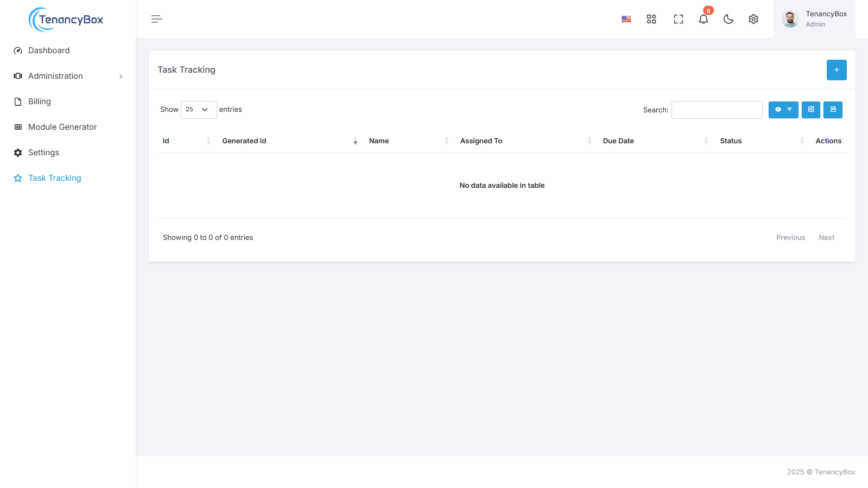Open the TenancyBox Admin profile menu
This screenshot has height=488, width=868.
click(x=814, y=19)
